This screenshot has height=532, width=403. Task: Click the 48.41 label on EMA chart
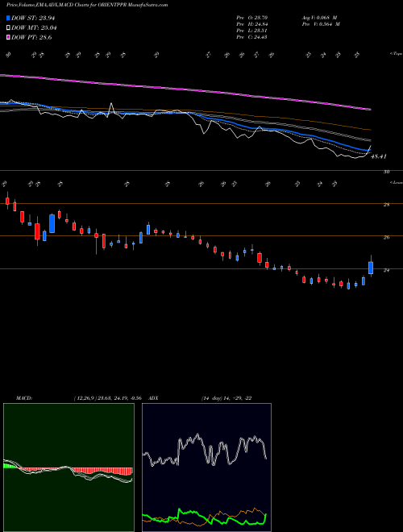379,156
